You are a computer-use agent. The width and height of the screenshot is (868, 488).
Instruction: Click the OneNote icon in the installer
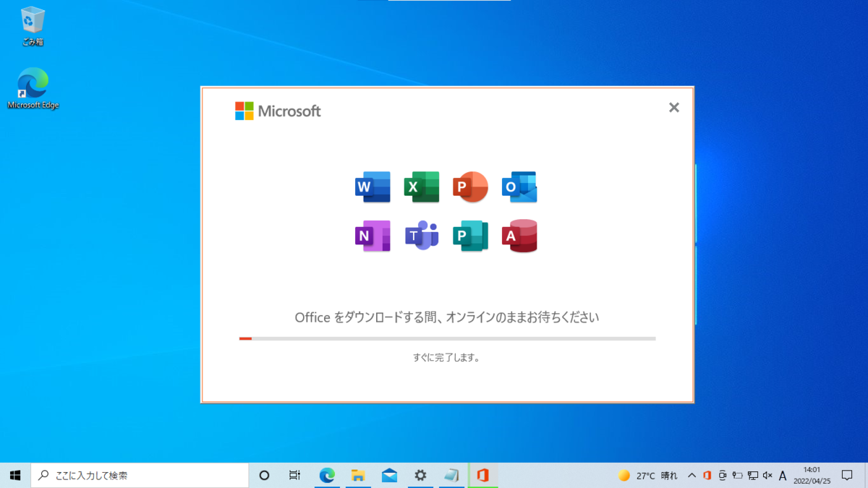pyautogui.click(x=373, y=236)
